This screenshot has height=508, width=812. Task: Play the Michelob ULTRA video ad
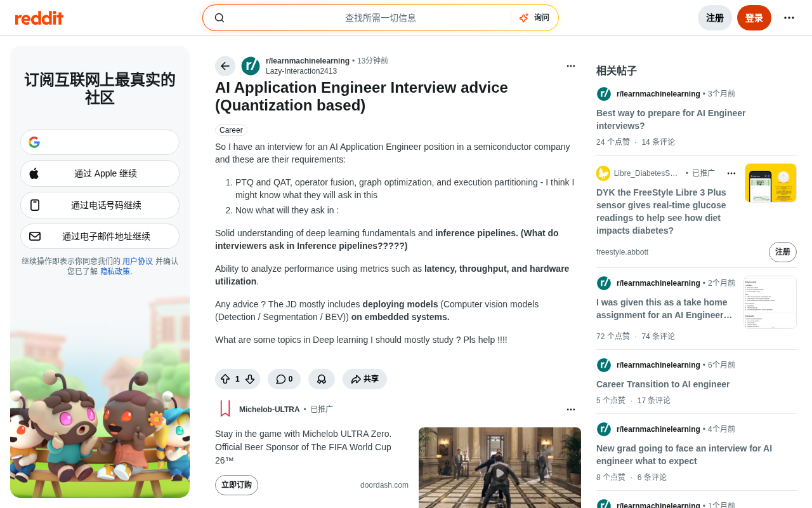tap(500, 472)
